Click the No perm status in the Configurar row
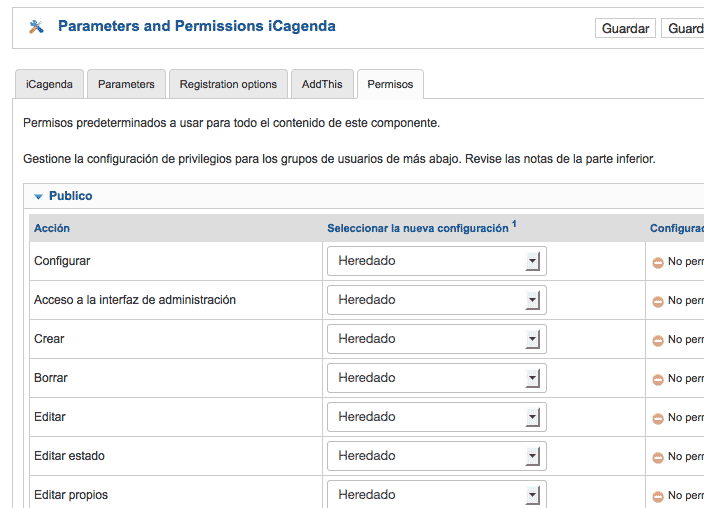This screenshot has height=508, width=704. click(686, 261)
